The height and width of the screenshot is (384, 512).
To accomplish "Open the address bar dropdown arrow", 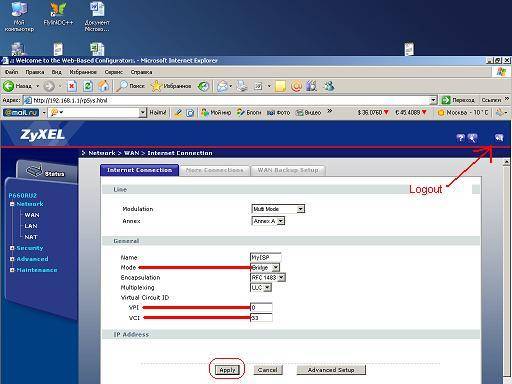I will pos(433,100).
